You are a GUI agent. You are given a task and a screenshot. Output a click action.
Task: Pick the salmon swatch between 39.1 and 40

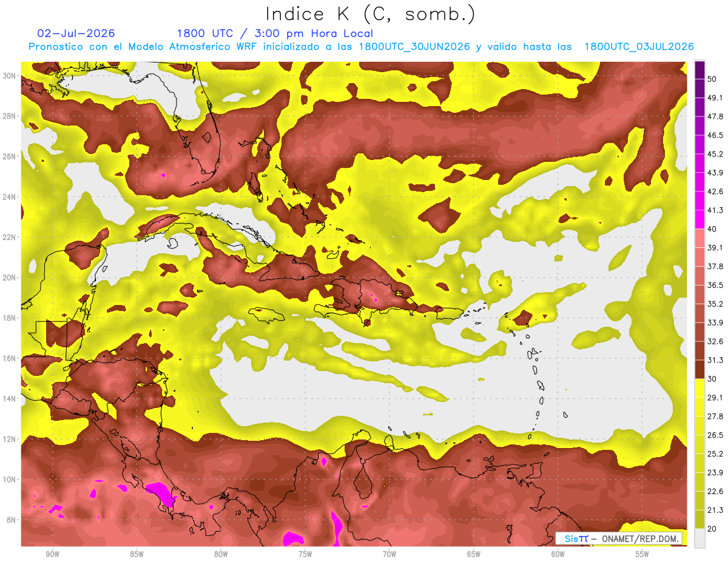(x=699, y=238)
